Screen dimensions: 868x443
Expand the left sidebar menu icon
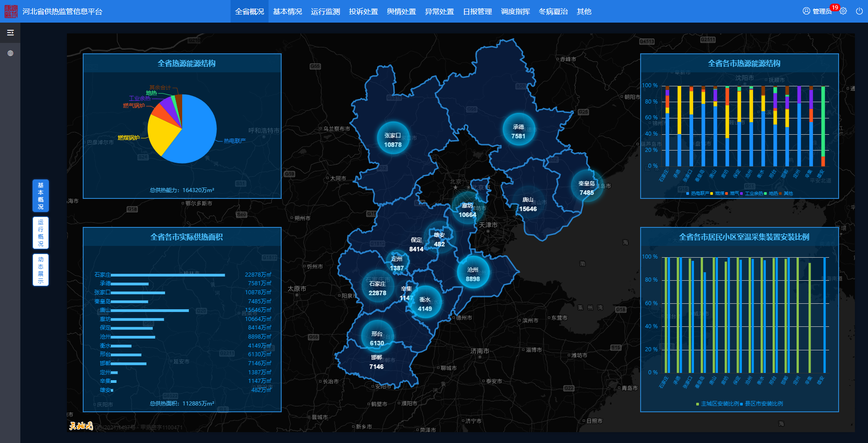tap(10, 33)
